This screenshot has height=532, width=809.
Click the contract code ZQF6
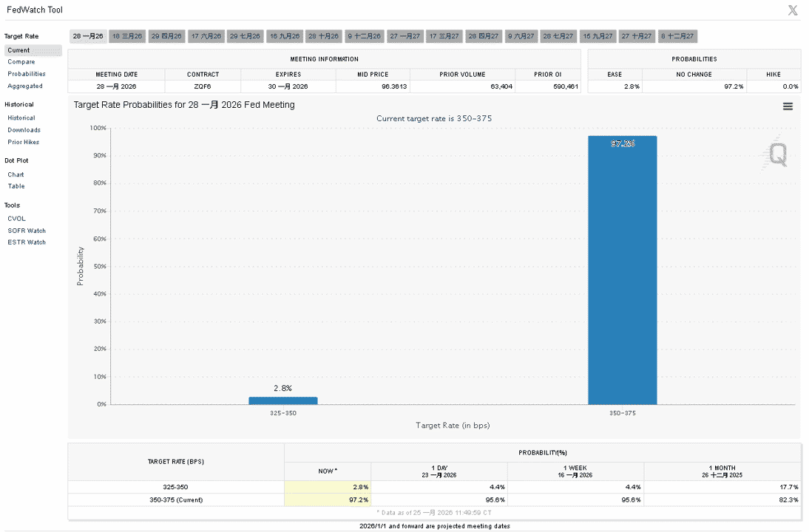point(203,86)
